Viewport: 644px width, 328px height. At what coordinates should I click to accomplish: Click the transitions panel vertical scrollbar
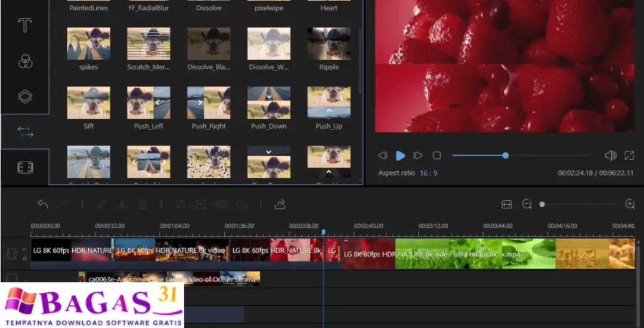pos(360,61)
